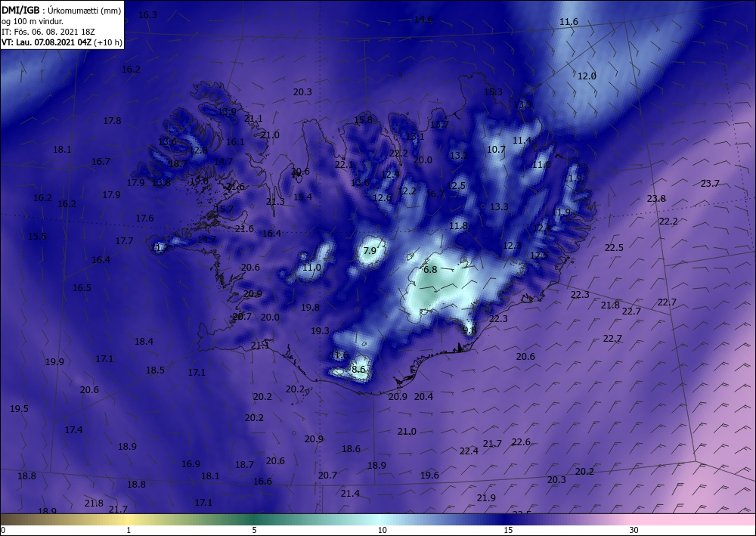Viewport: 756px width, 536px height.
Task: Click the color scale label '5'
Action: pyautogui.click(x=254, y=530)
